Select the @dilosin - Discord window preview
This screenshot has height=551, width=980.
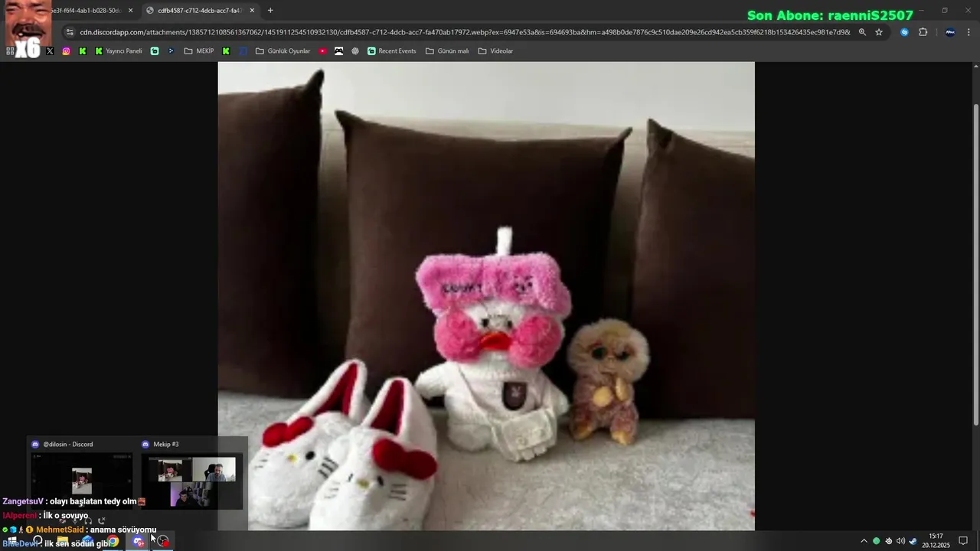[81, 475]
